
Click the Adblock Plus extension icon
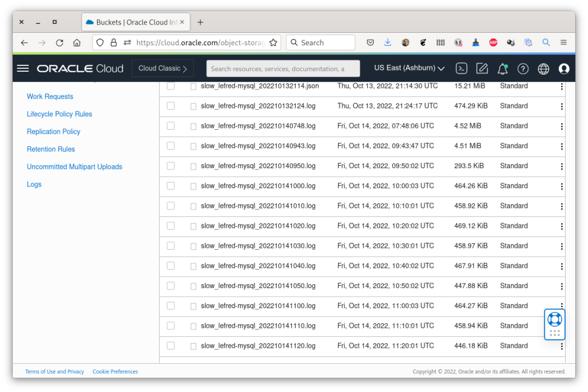[x=493, y=42]
